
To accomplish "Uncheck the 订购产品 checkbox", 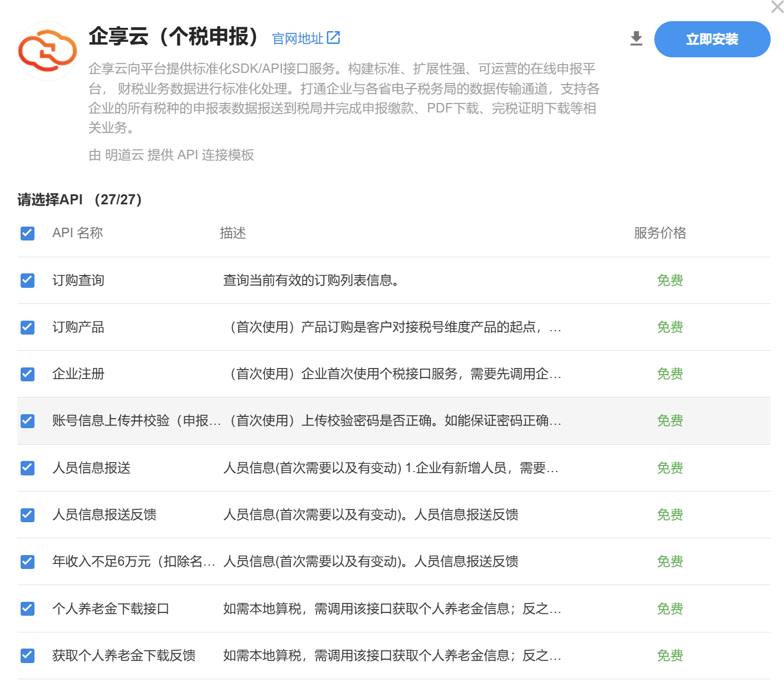I will 27,327.
